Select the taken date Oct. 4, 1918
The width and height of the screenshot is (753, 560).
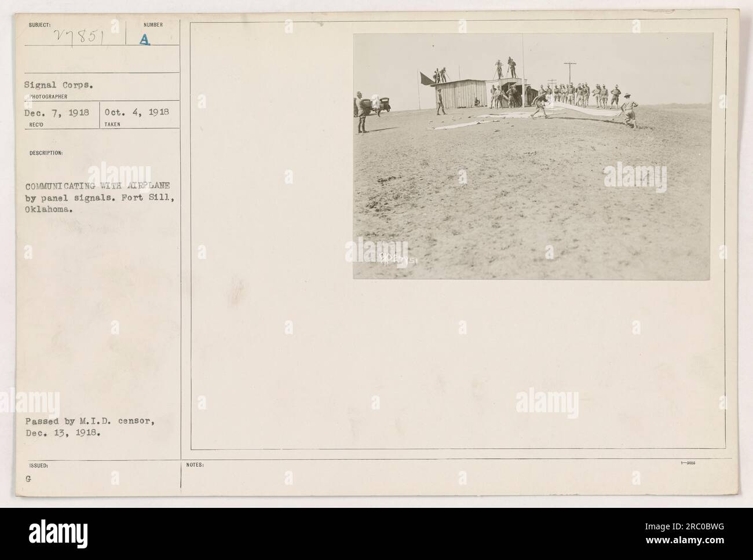tap(136, 113)
